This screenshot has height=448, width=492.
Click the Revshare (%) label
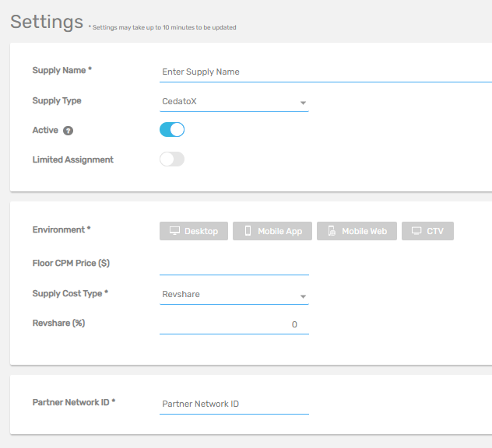tap(58, 323)
